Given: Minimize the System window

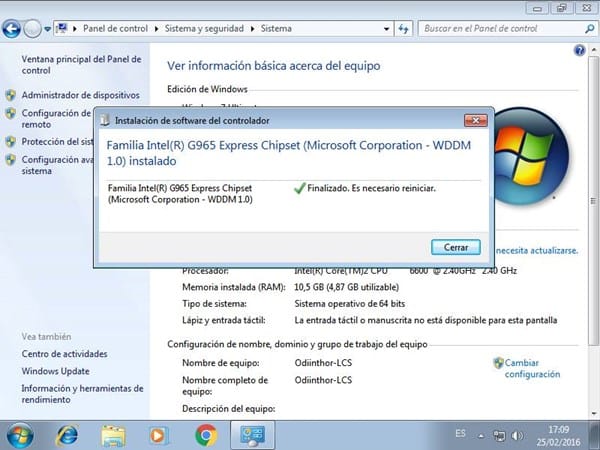Looking at the screenshot, I should point(537,8).
